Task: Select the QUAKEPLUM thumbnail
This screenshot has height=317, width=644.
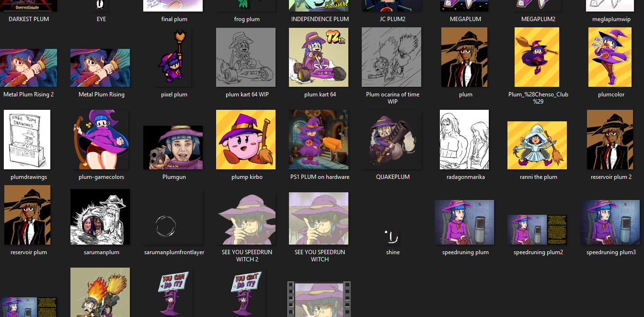Action: click(x=391, y=140)
